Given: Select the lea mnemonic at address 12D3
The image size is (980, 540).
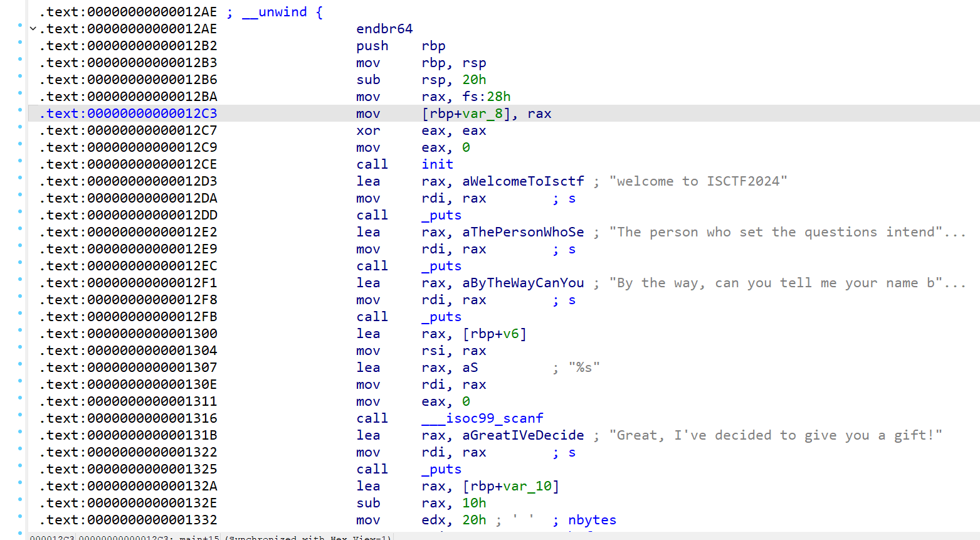Looking at the screenshot, I should click(368, 181).
